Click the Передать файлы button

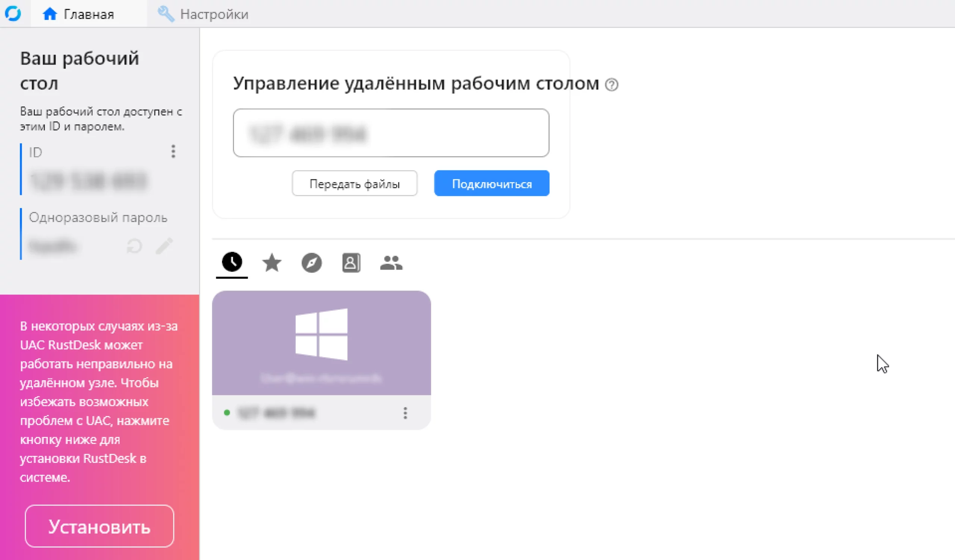(x=354, y=184)
